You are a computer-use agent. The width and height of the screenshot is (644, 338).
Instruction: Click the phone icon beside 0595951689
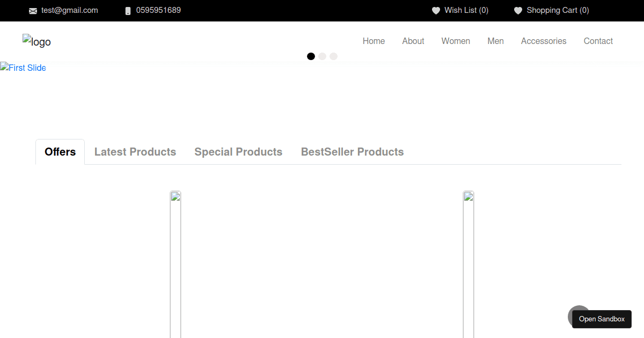(127, 10)
